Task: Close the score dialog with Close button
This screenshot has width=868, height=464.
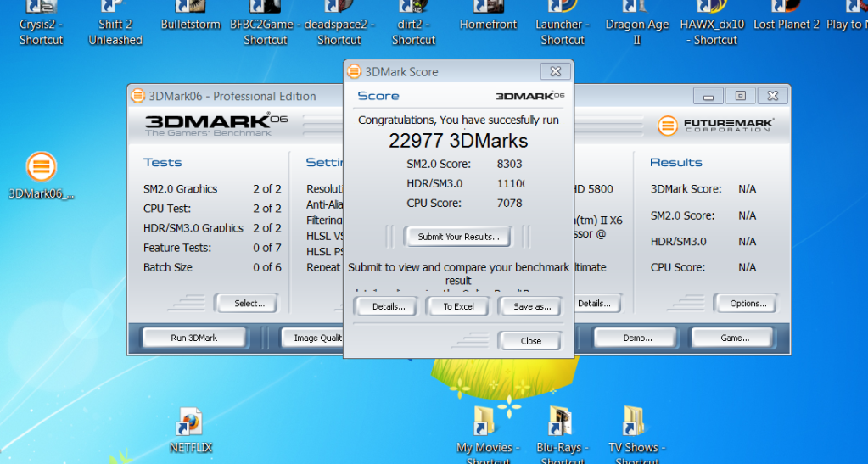Action: [530, 340]
